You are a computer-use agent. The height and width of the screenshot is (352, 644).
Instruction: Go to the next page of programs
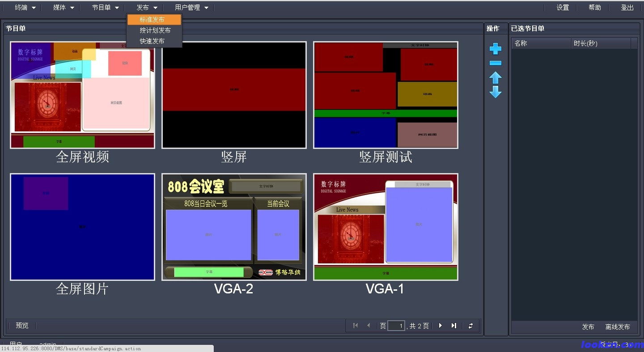[441, 326]
